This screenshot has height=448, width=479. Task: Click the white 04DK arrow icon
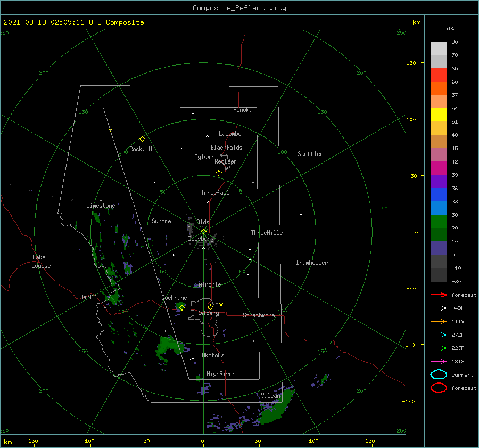pyautogui.click(x=439, y=308)
